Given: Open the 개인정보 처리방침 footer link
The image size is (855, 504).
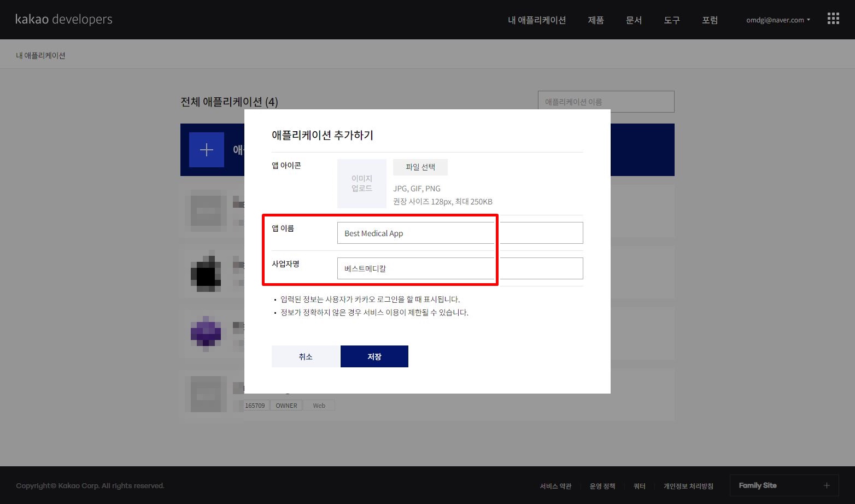Looking at the screenshot, I should (688, 486).
